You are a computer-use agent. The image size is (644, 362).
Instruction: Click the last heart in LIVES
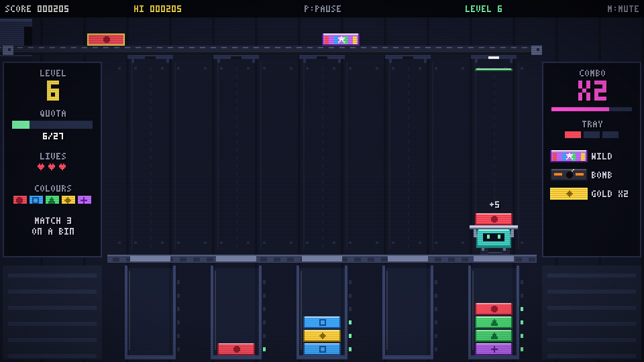click(62, 167)
